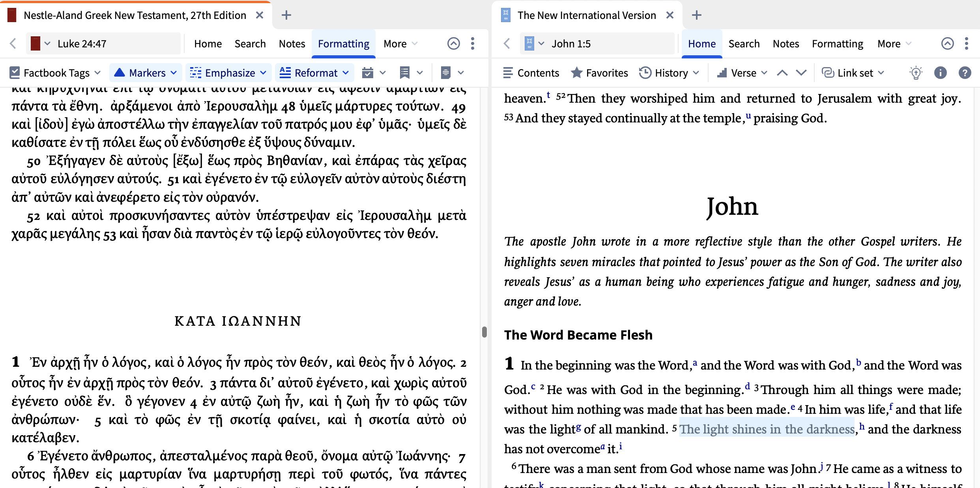Open Favorites star

click(599, 73)
